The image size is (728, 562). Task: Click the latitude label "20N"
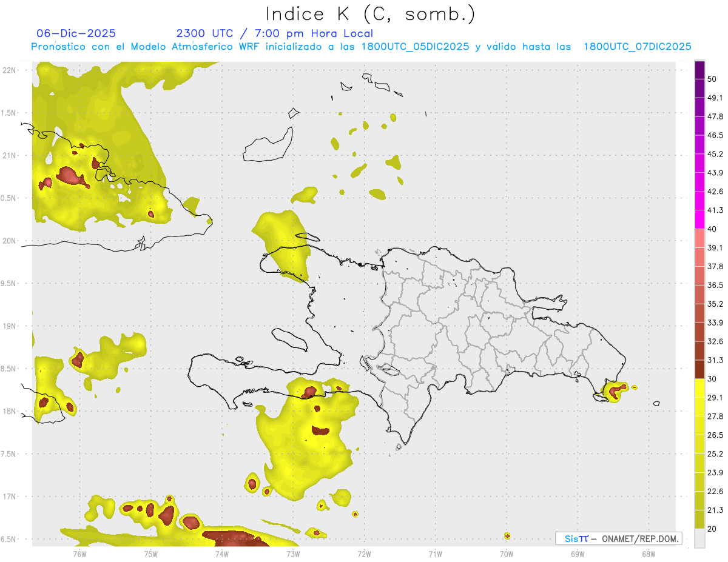coord(9,241)
